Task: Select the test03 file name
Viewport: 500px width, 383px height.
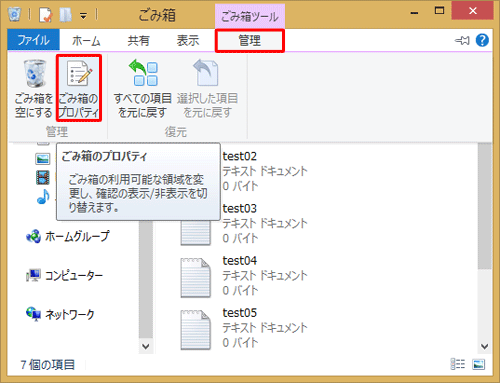Action: [240, 209]
